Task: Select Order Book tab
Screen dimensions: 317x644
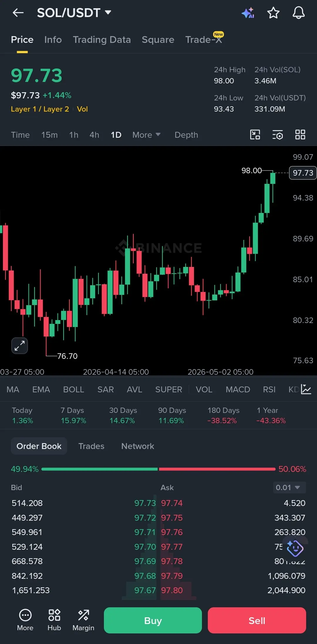Action: tap(39, 446)
